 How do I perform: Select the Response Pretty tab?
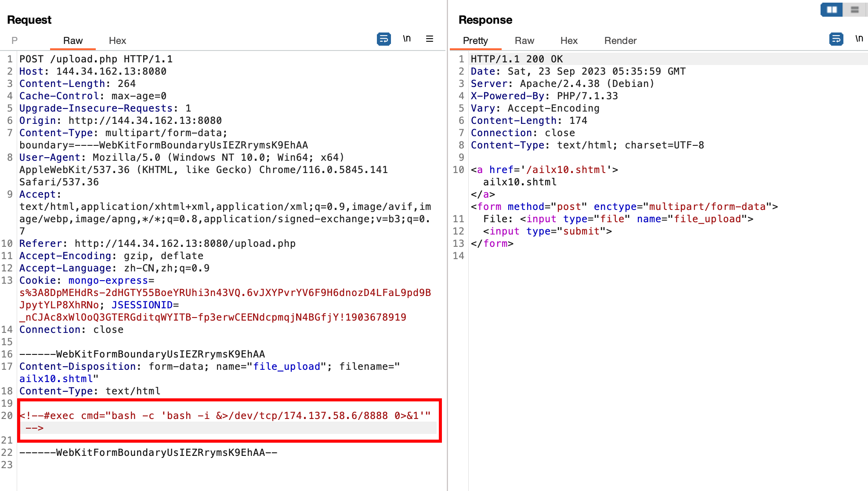475,40
